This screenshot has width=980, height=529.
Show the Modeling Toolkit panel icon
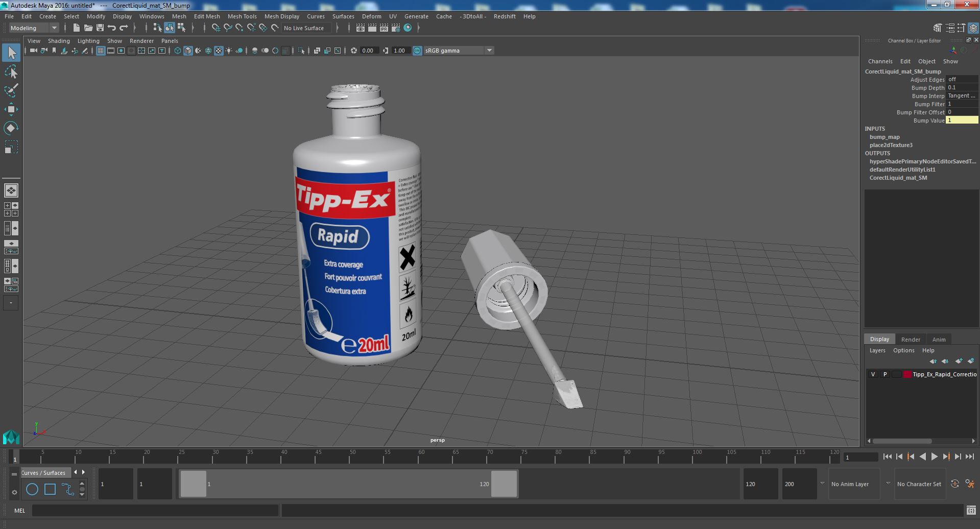[x=938, y=28]
